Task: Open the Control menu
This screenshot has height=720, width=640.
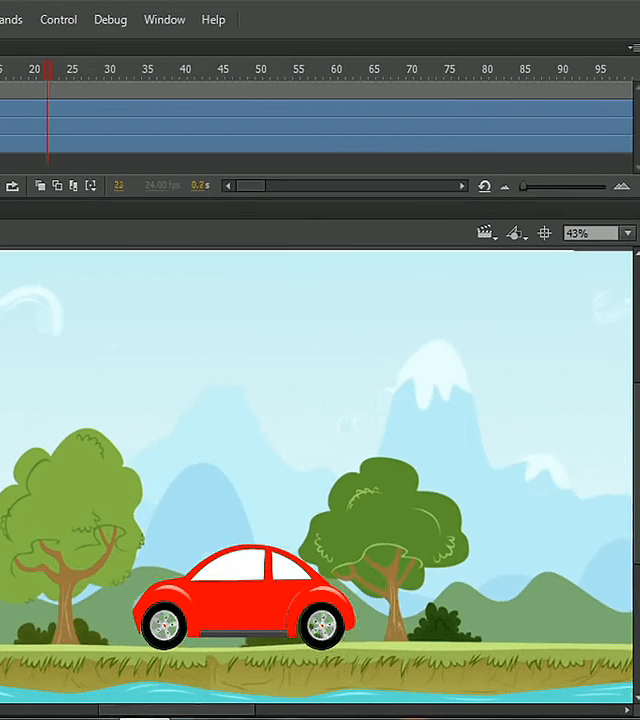Action: (58, 20)
